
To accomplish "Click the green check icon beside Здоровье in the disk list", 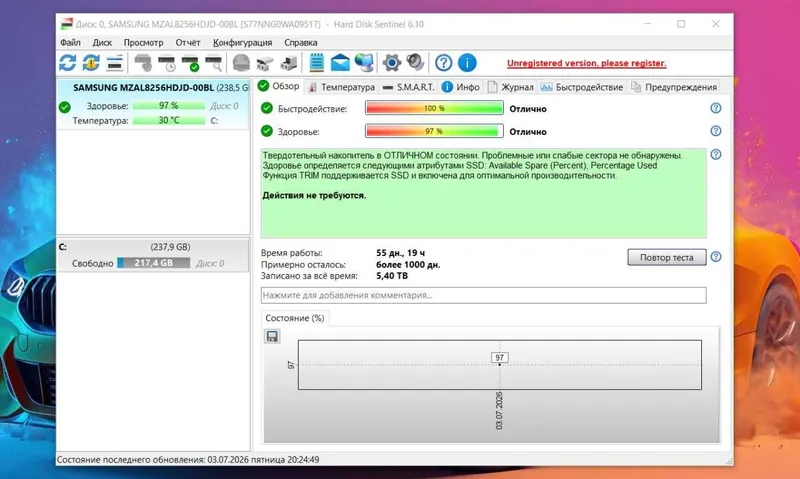I will (65, 107).
